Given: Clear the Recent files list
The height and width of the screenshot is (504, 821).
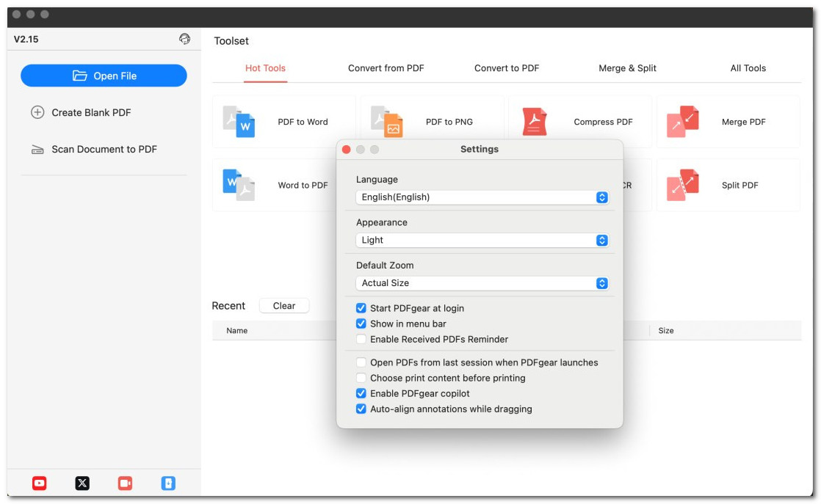Looking at the screenshot, I should [284, 306].
